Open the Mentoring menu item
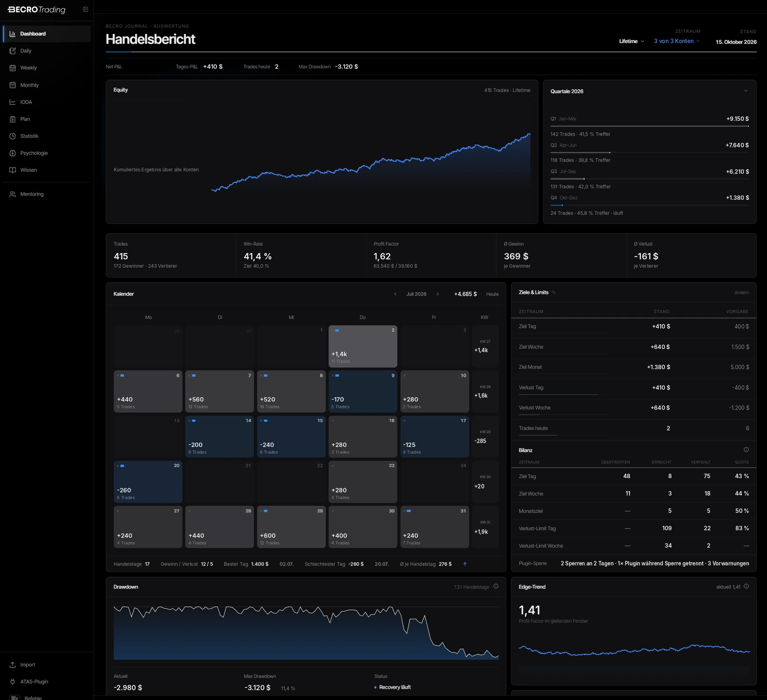Viewport: 767px width, 700px height. (x=46, y=194)
